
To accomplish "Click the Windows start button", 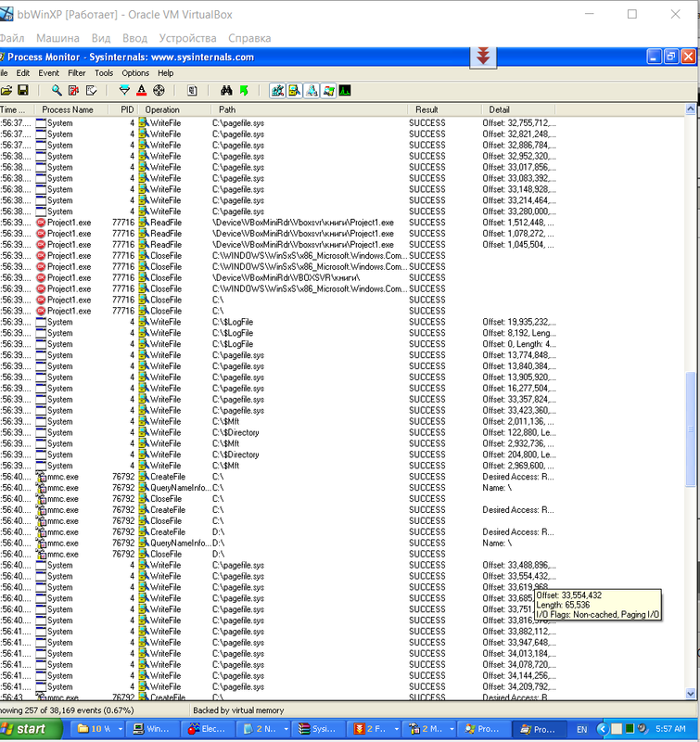I will 31,729.
